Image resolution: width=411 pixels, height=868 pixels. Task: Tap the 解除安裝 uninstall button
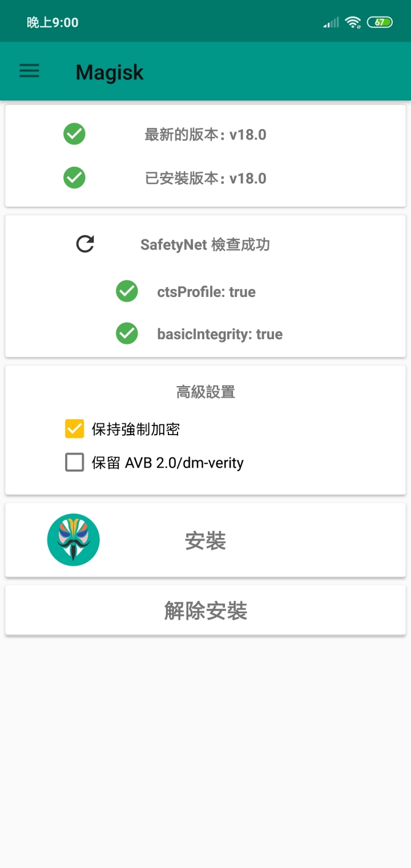[205, 610]
